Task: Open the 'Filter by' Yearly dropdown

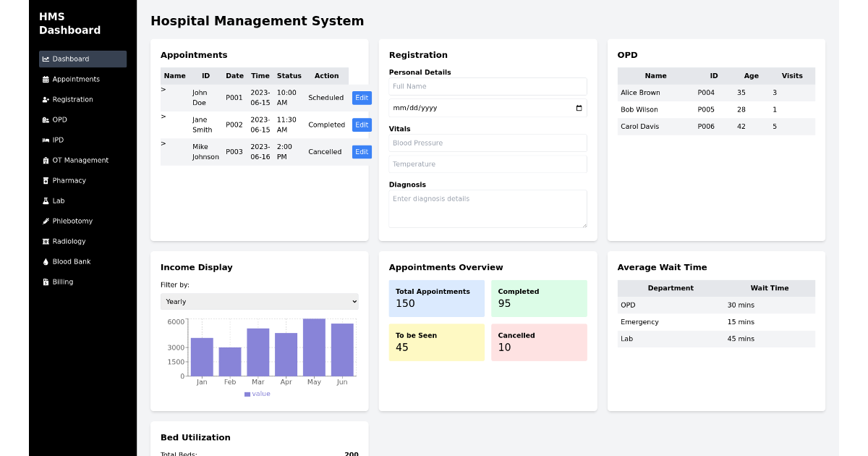Action: coord(259,301)
